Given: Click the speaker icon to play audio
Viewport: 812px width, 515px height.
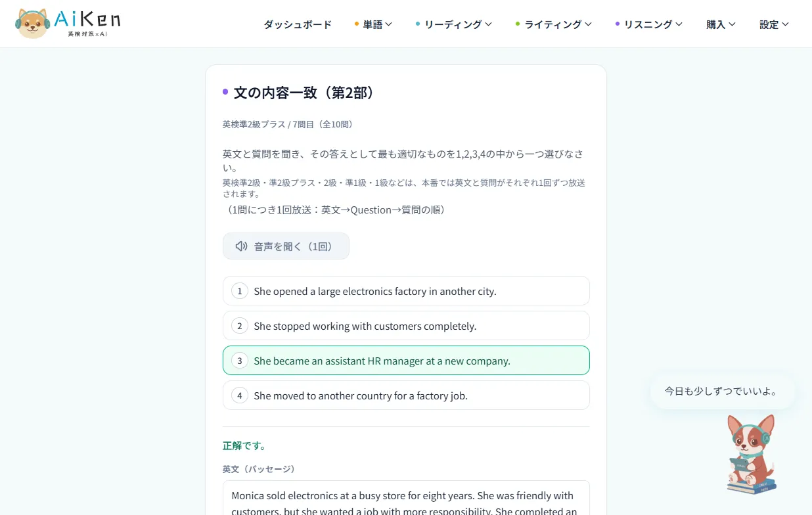Looking at the screenshot, I should (x=241, y=246).
